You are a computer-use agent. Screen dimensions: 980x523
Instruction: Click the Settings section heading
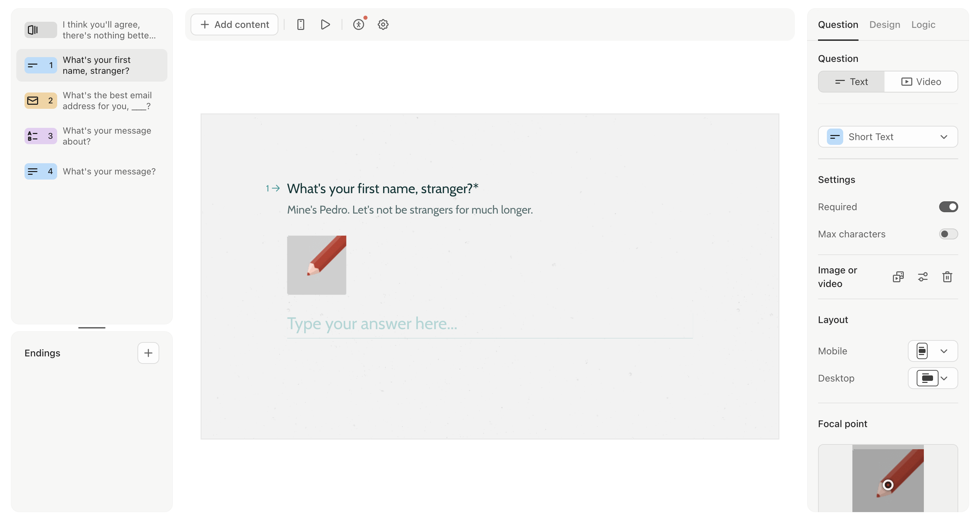[x=836, y=180]
